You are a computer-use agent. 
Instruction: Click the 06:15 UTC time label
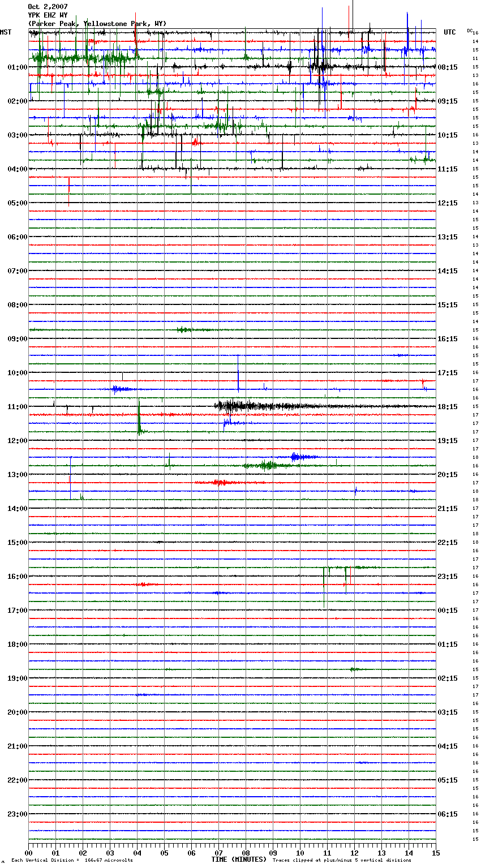click(448, 814)
